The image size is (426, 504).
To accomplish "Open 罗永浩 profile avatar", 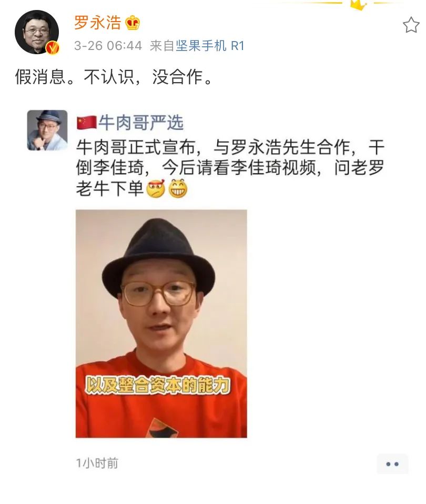I will point(37,32).
